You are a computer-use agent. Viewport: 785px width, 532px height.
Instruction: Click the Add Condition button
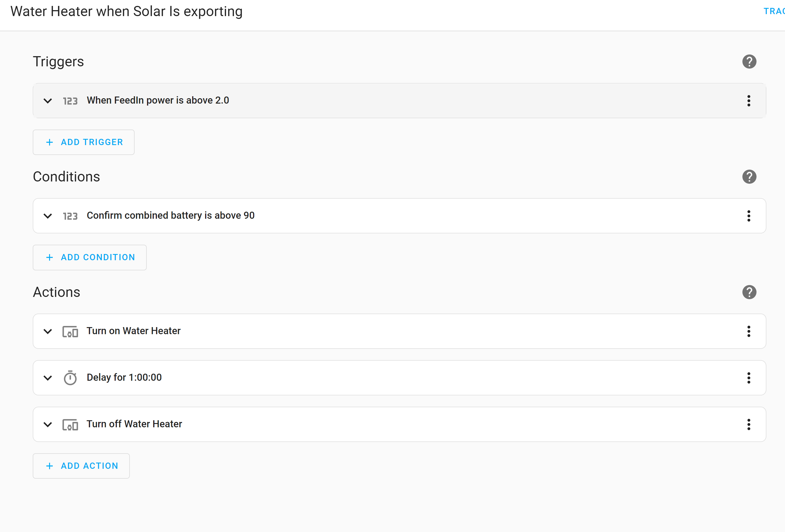(x=90, y=257)
